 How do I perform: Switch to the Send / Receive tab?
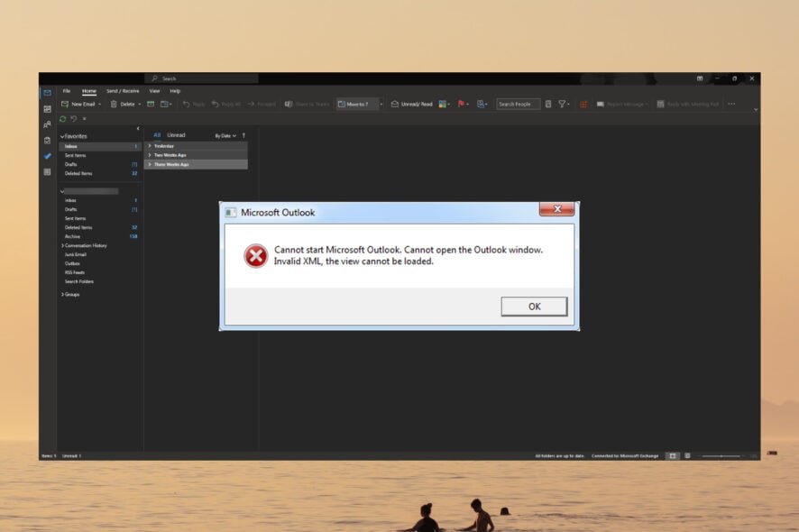[x=123, y=91]
